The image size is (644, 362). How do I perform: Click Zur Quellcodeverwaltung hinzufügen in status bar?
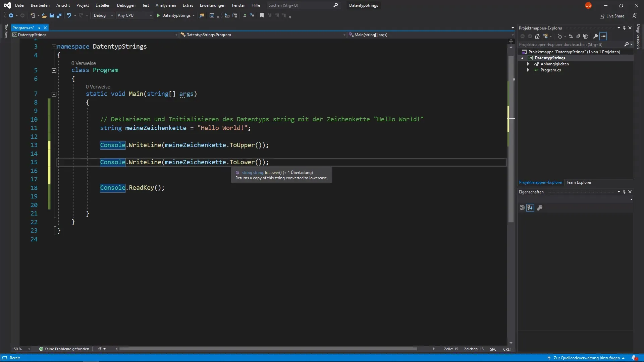[x=586, y=358]
